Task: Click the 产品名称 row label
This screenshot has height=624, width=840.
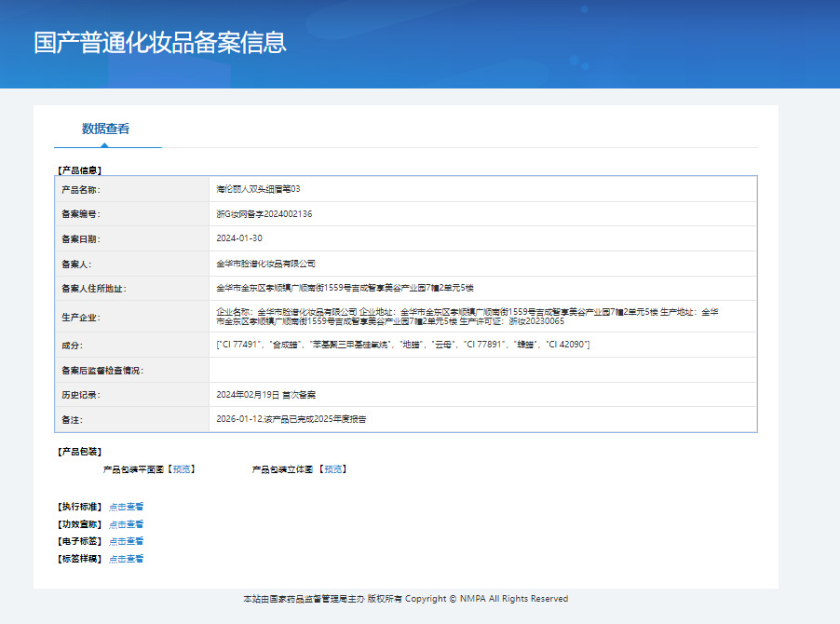Action: click(x=81, y=190)
